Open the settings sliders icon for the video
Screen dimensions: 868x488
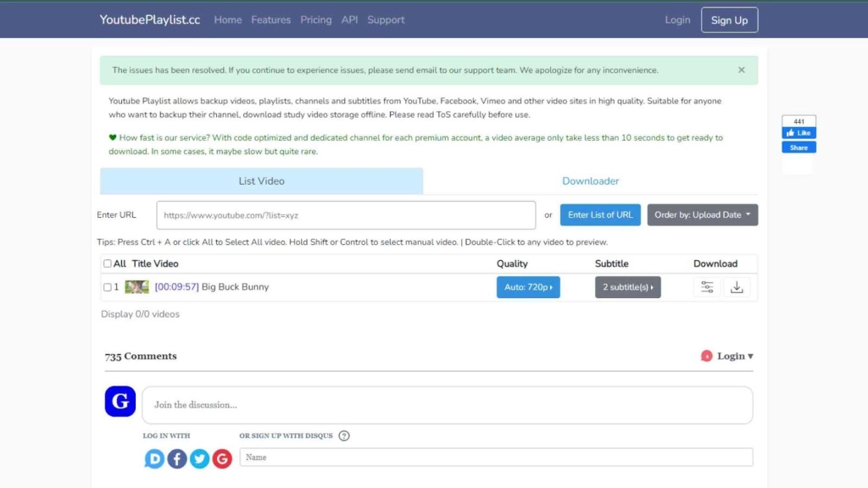click(707, 287)
